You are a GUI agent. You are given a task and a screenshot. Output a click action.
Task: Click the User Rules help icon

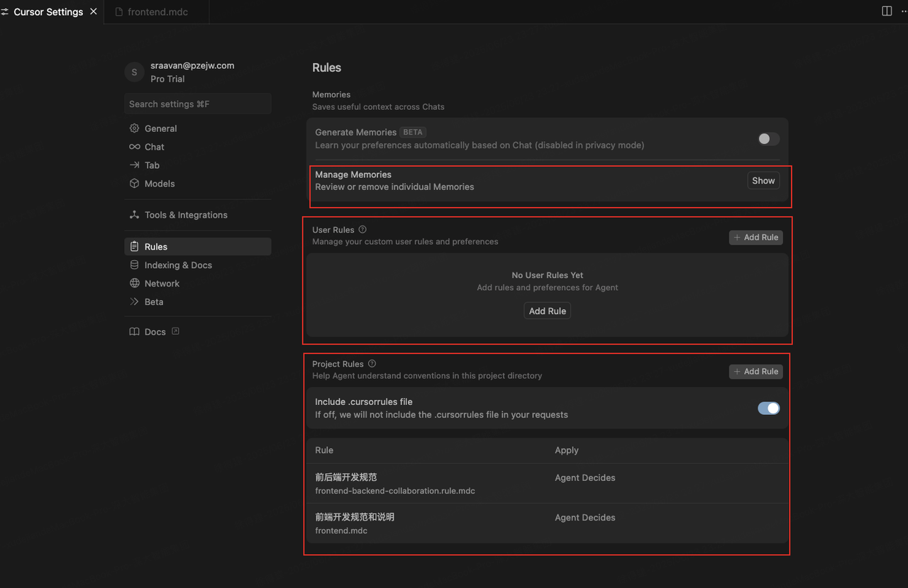[x=362, y=229]
